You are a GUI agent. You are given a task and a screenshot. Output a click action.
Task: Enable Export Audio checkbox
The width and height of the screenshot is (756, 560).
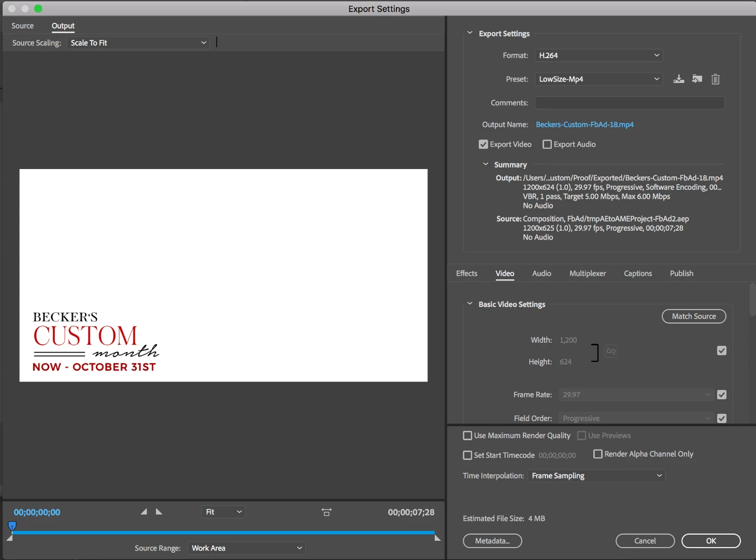click(547, 144)
